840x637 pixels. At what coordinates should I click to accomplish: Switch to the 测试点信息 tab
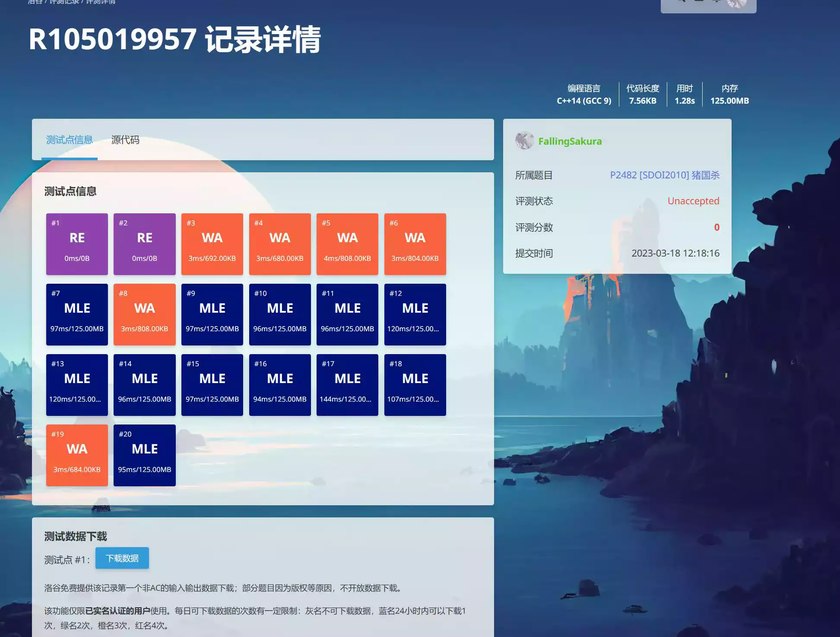[x=70, y=140]
